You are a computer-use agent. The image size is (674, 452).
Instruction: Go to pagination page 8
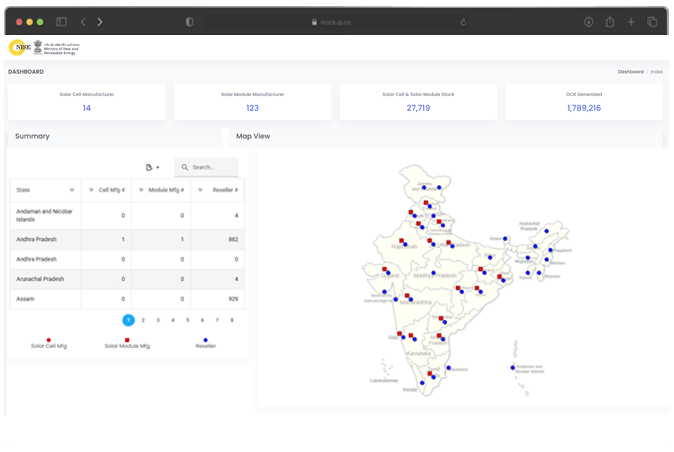click(232, 320)
